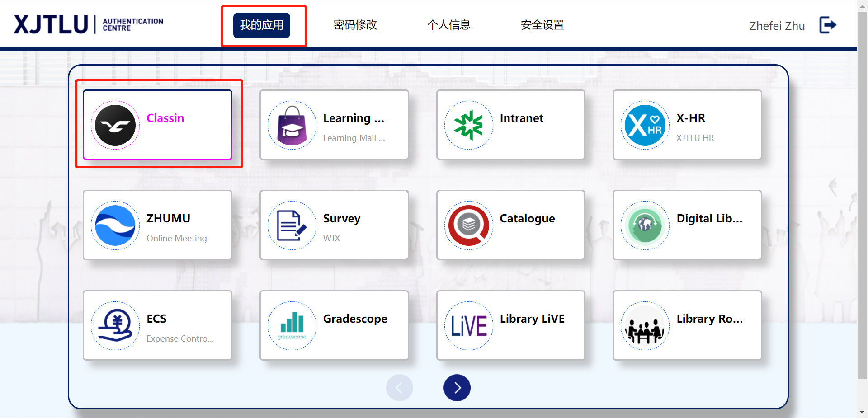Click the green Intranet star icon

469,125
